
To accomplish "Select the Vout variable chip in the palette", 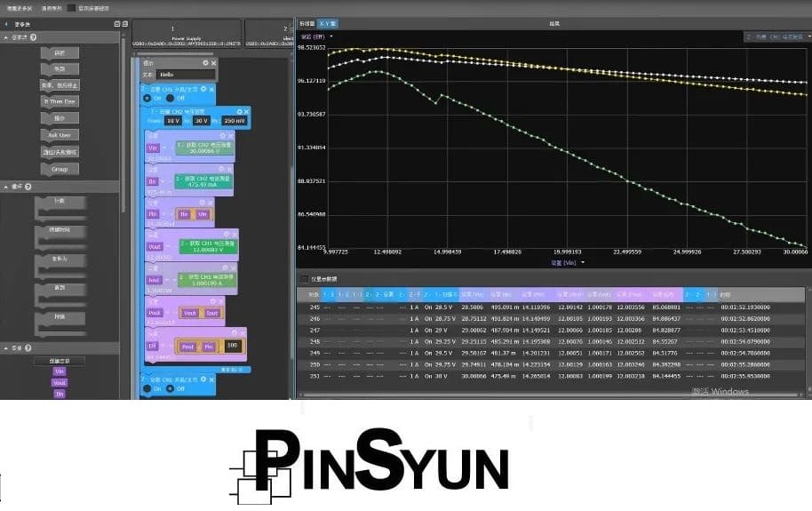I will (60, 383).
